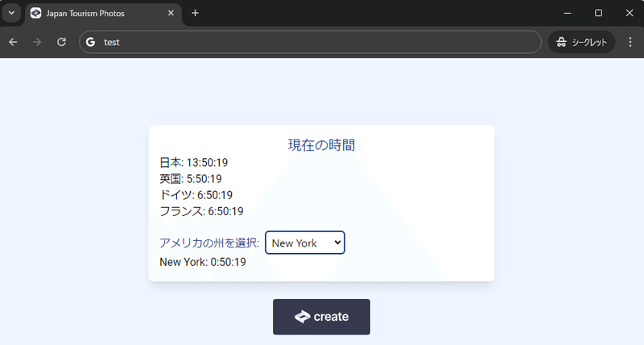The image size is (644, 345).
Task: Open the tab search dropdown arrow
Action: tap(11, 13)
